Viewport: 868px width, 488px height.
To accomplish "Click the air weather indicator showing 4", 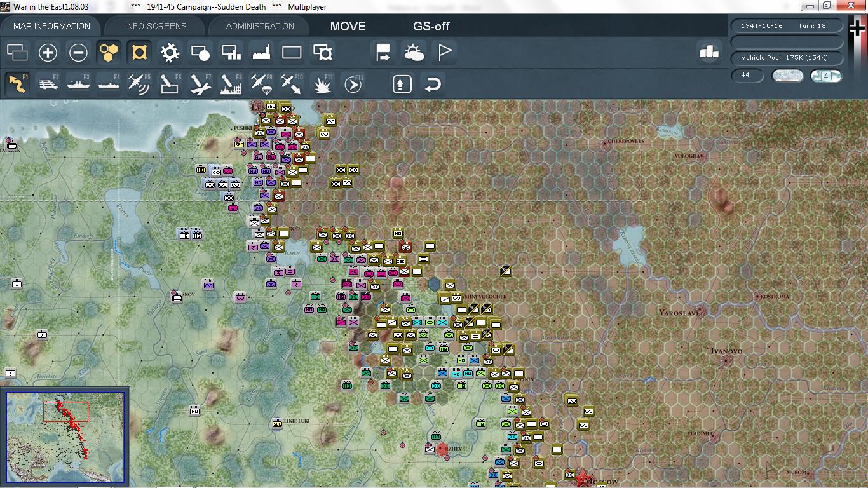I will [x=827, y=76].
